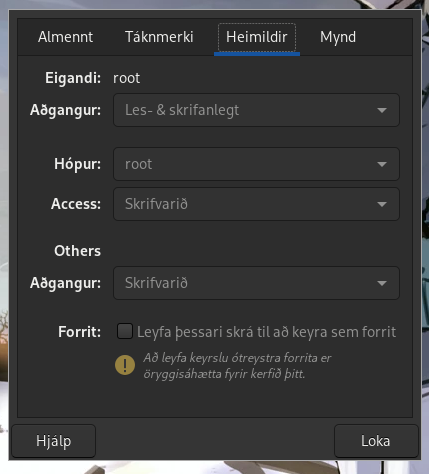
Task: Click the italic security warning text
Action: point(237,366)
